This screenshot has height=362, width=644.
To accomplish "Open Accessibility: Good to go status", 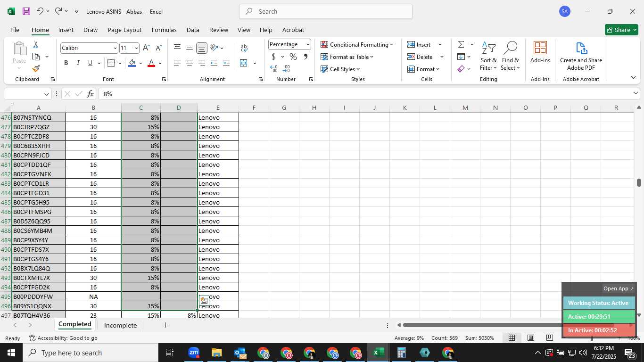I will [x=63, y=338].
